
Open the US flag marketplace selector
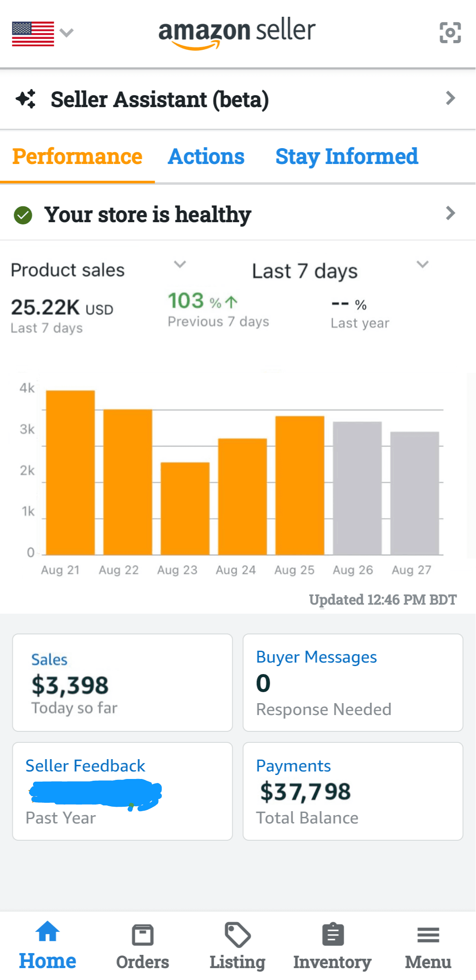click(42, 33)
